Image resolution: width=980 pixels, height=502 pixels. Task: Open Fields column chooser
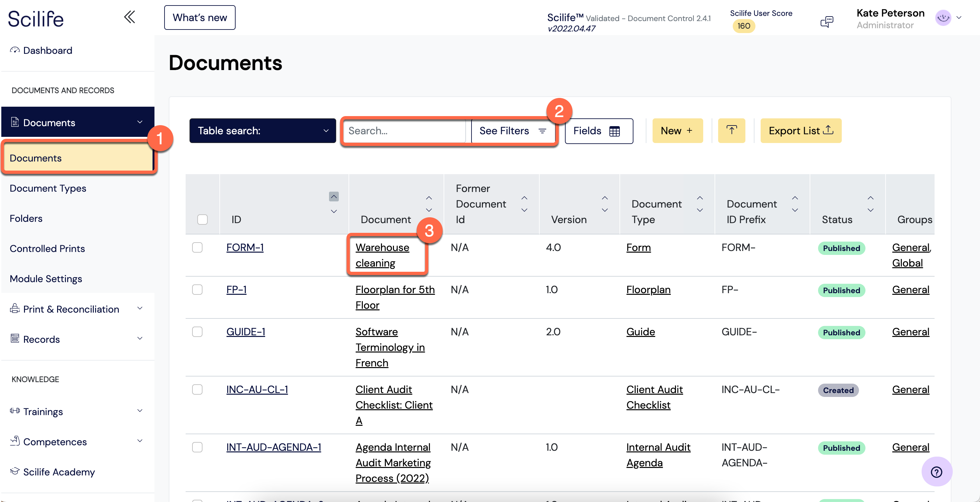[x=599, y=131]
